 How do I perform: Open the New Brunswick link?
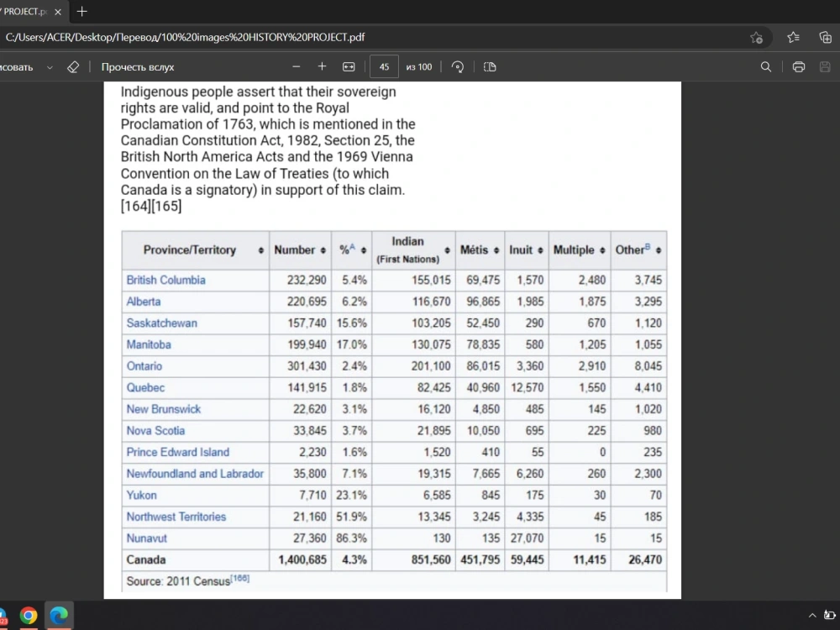164,409
